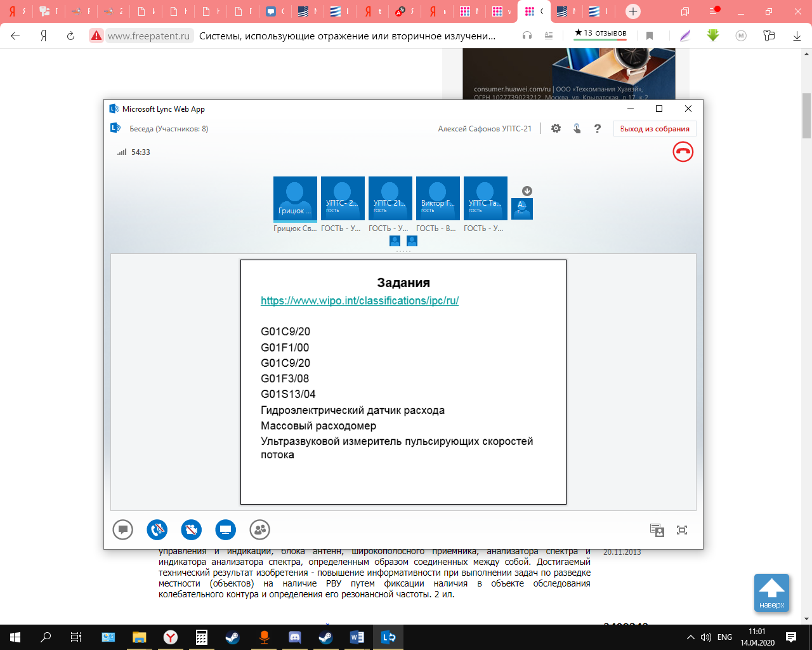The image size is (812, 650).
Task: Switch to the first Yandex browser tab
Action: click(x=16, y=11)
